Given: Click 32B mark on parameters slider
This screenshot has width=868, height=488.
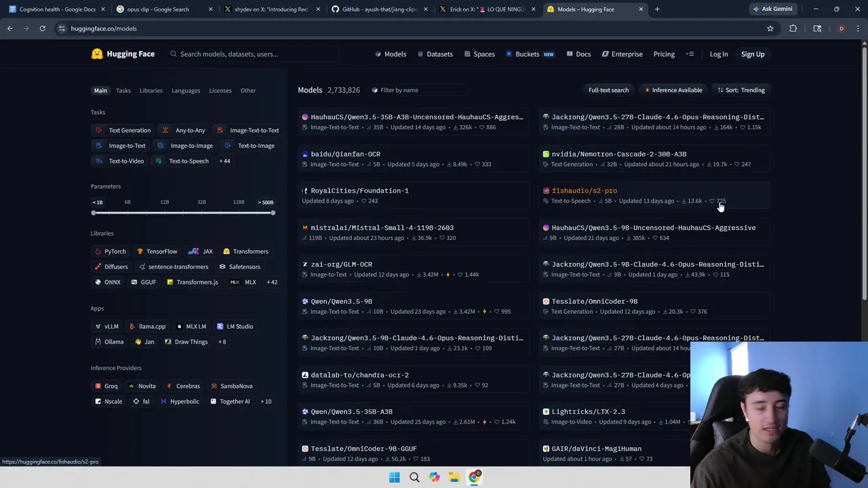Looking at the screenshot, I should 201,202.
